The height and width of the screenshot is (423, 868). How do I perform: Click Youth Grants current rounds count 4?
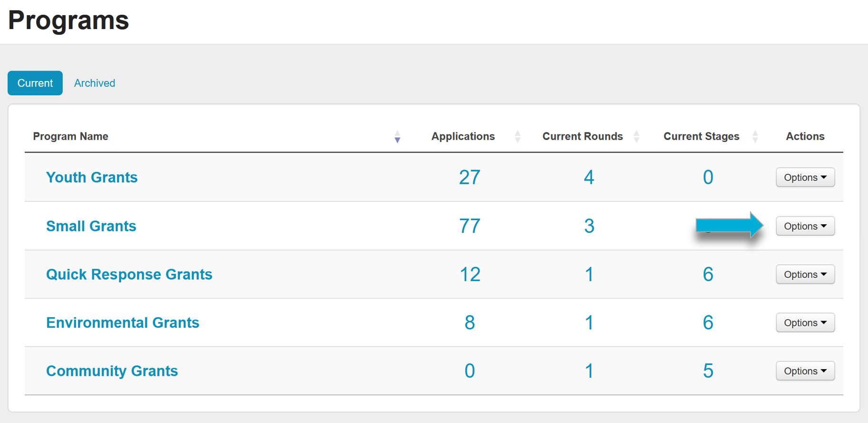click(x=589, y=178)
